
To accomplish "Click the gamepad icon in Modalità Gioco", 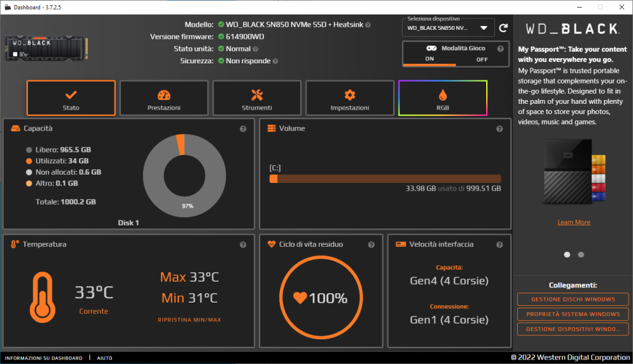I will click(431, 48).
